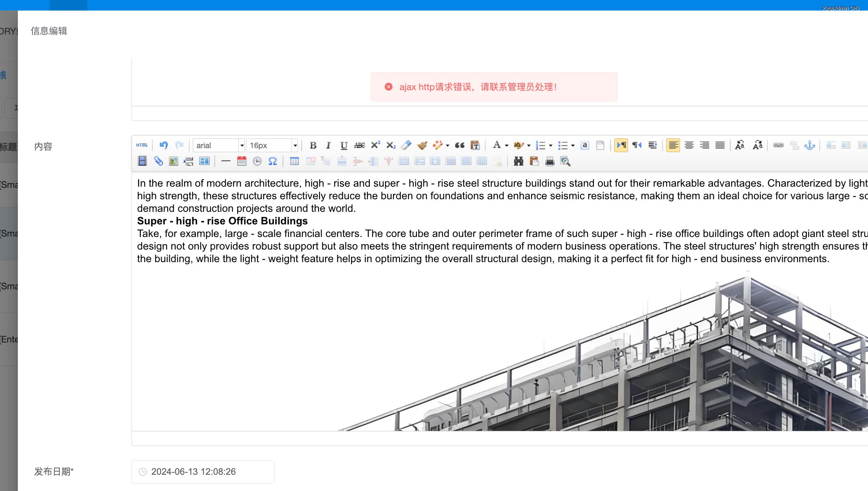Click the attachment paperclip icon
This screenshot has width=868, height=491.
click(x=158, y=162)
